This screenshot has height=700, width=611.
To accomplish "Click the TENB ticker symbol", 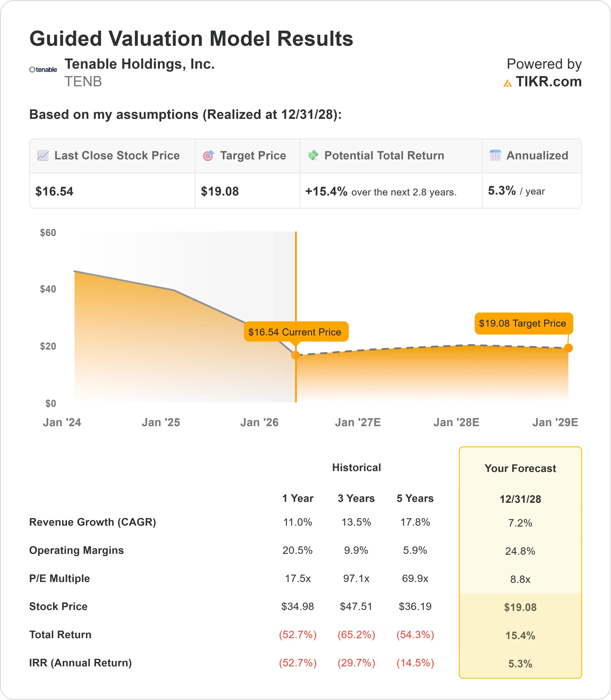I will point(83,82).
